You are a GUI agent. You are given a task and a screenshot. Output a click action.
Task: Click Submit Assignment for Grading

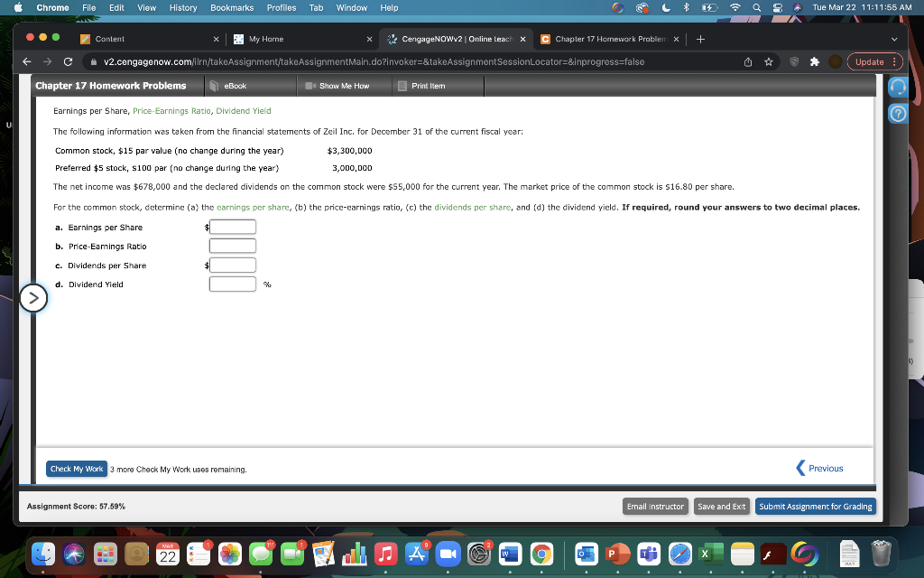[x=815, y=506]
